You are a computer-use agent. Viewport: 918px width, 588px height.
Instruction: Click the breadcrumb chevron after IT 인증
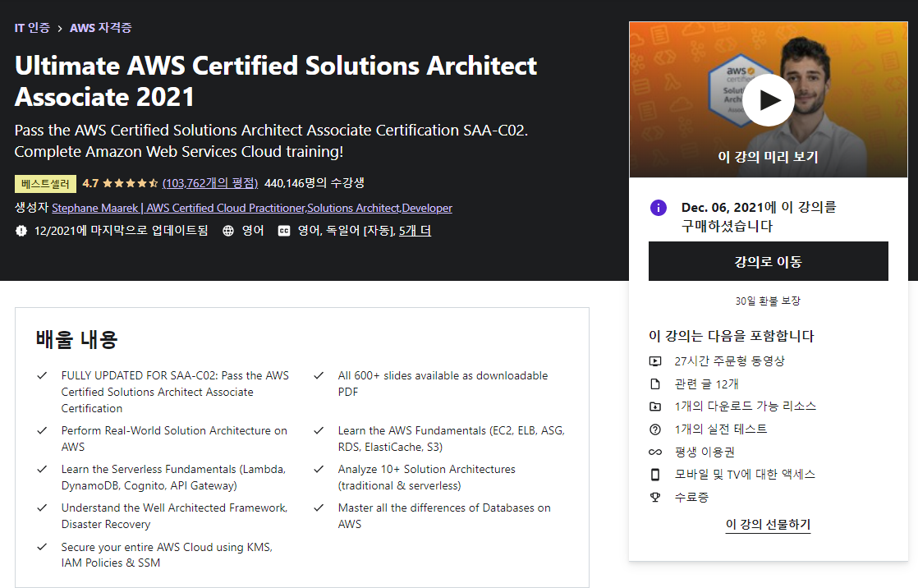60,28
